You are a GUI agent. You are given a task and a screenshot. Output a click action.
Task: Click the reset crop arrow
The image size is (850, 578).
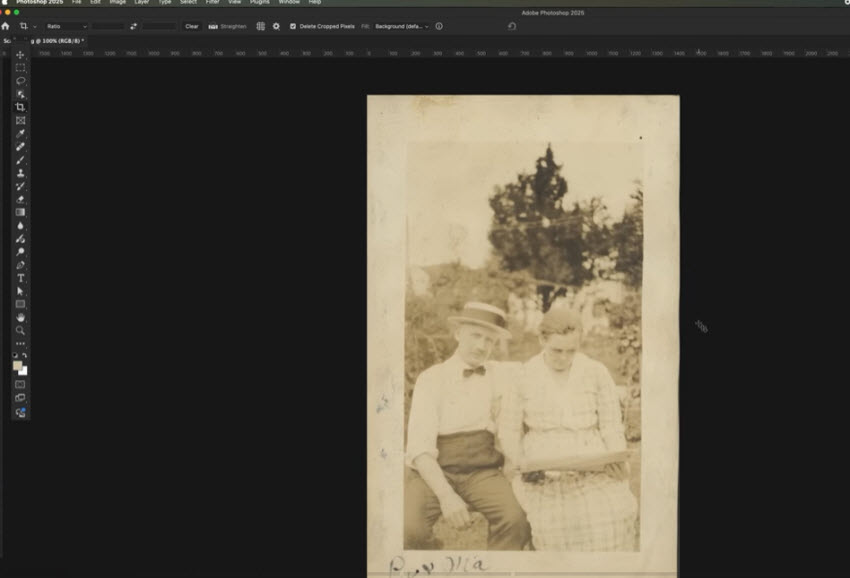click(511, 26)
